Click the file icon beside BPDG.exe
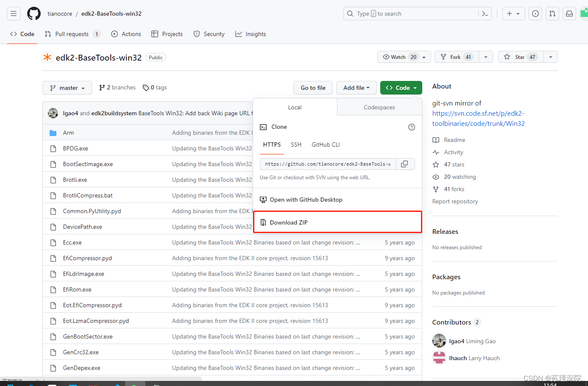 click(53, 148)
